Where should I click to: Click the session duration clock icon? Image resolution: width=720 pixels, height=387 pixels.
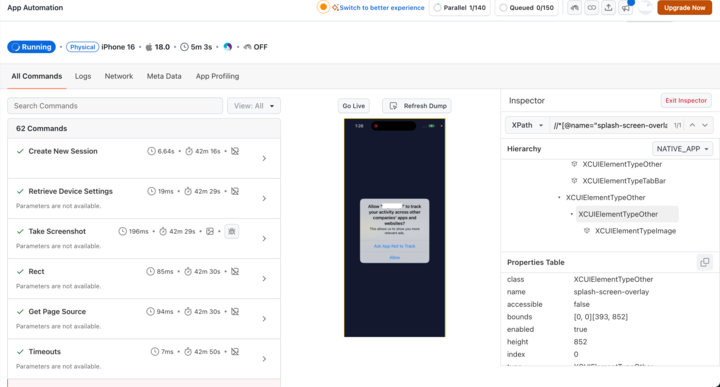[x=184, y=47]
